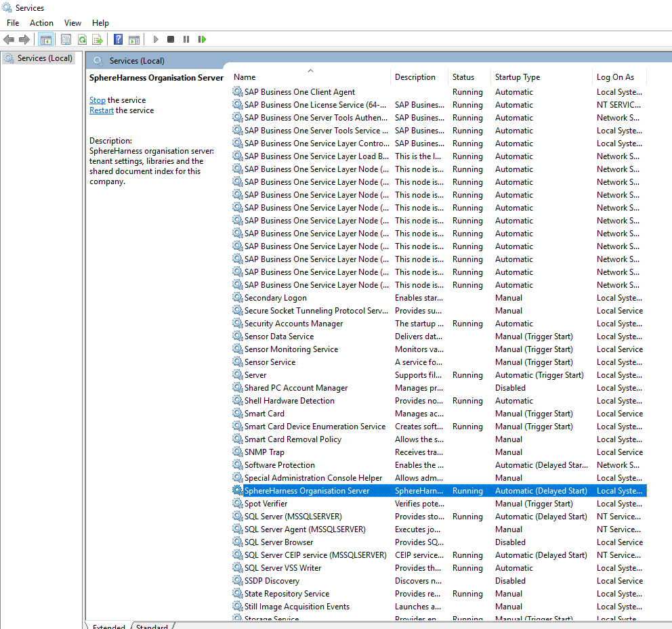Sort by the Description column header
The image size is (672, 629).
click(419, 77)
